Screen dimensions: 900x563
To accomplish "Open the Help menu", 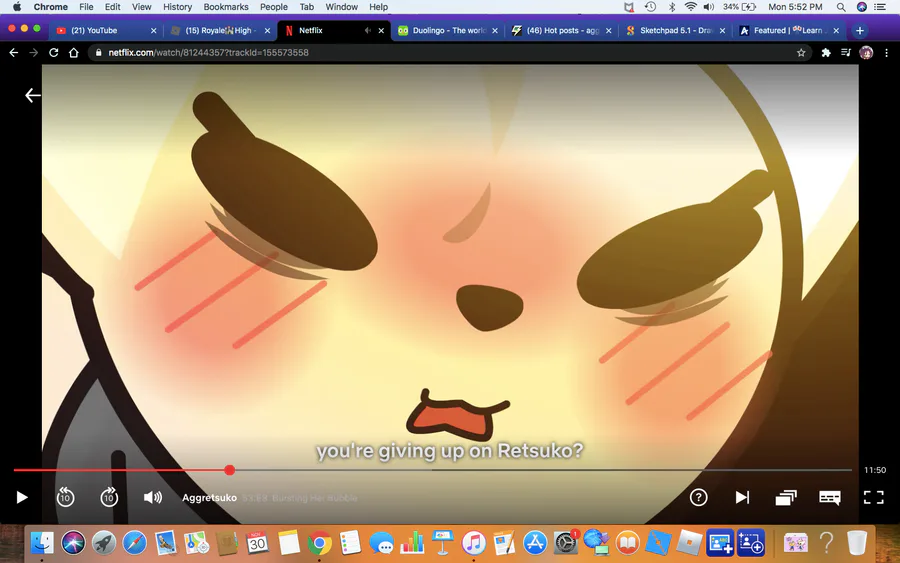I will (x=378, y=7).
